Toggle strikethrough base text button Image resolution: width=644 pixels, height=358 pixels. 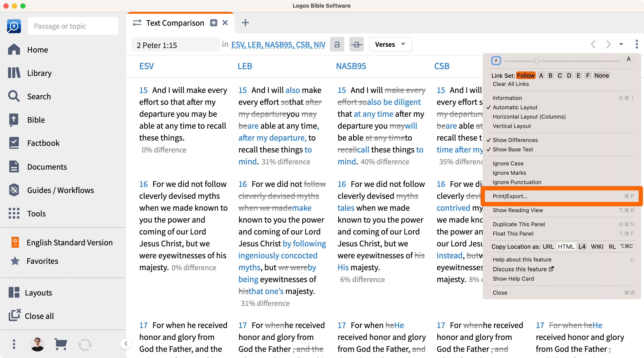(356, 44)
